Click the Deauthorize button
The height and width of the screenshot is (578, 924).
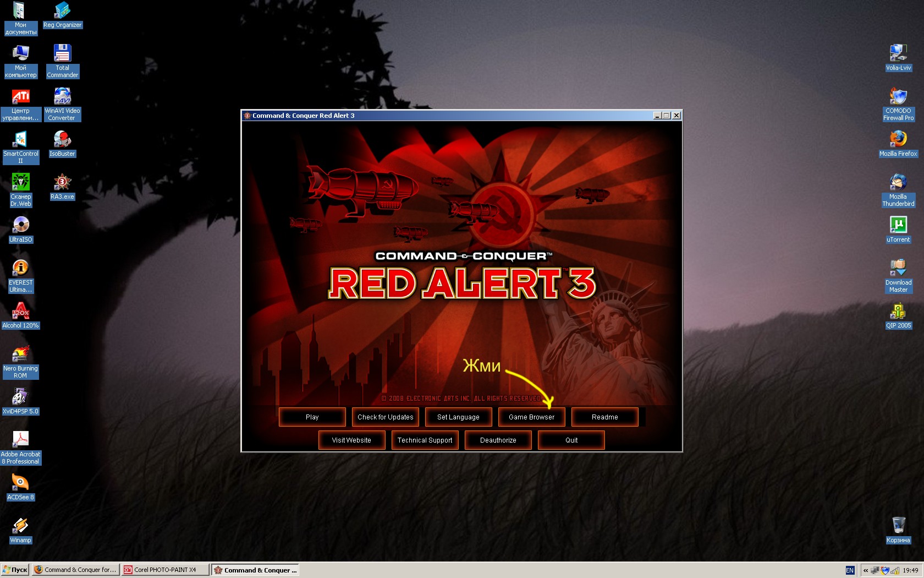498,440
